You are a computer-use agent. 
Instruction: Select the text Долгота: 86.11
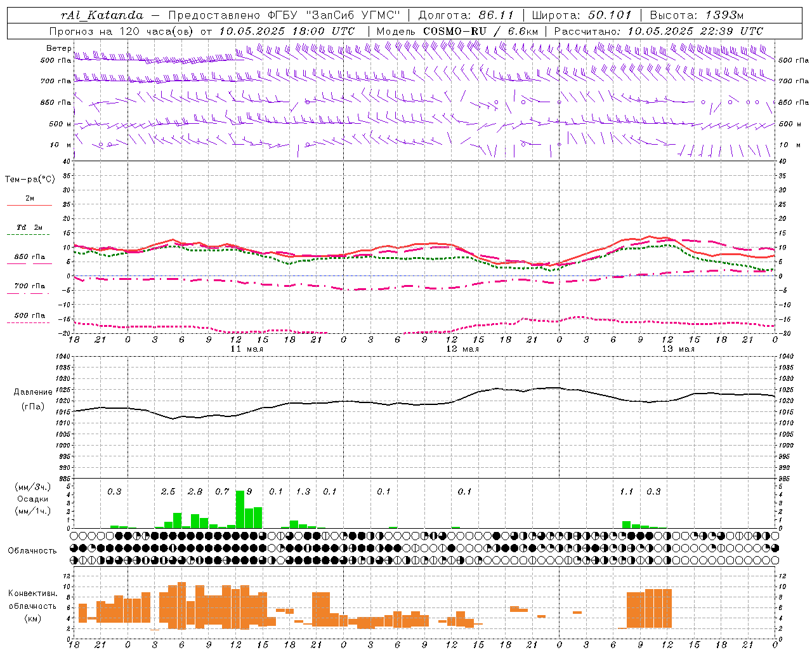click(466, 15)
